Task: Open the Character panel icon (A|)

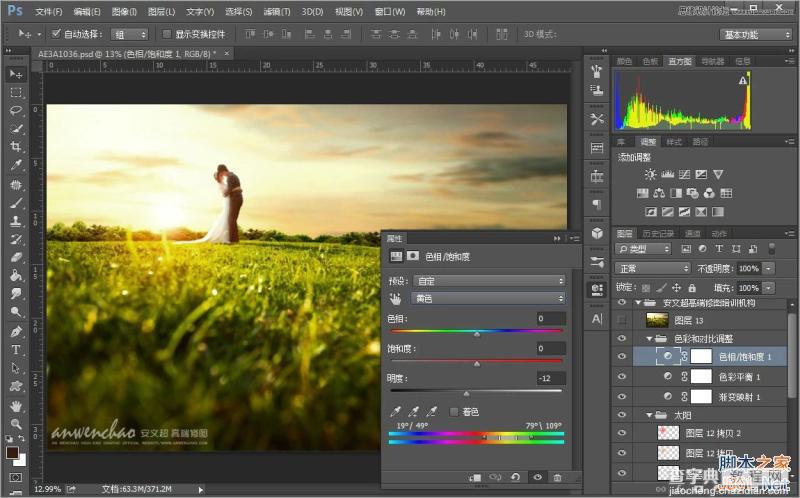Action: [597, 319]
